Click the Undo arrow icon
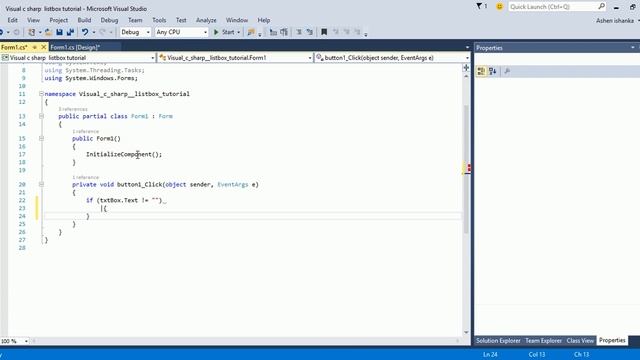This screenshot has width=640, height=360. coord(84,32)
